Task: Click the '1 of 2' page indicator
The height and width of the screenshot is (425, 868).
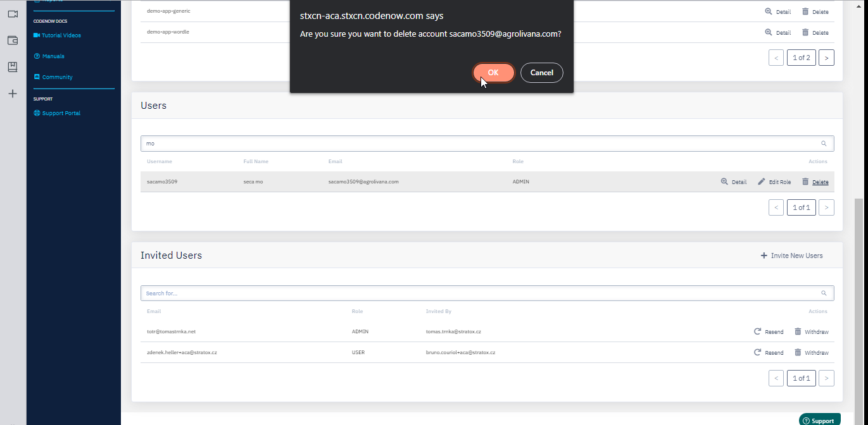Action: [x=801, y=58]
